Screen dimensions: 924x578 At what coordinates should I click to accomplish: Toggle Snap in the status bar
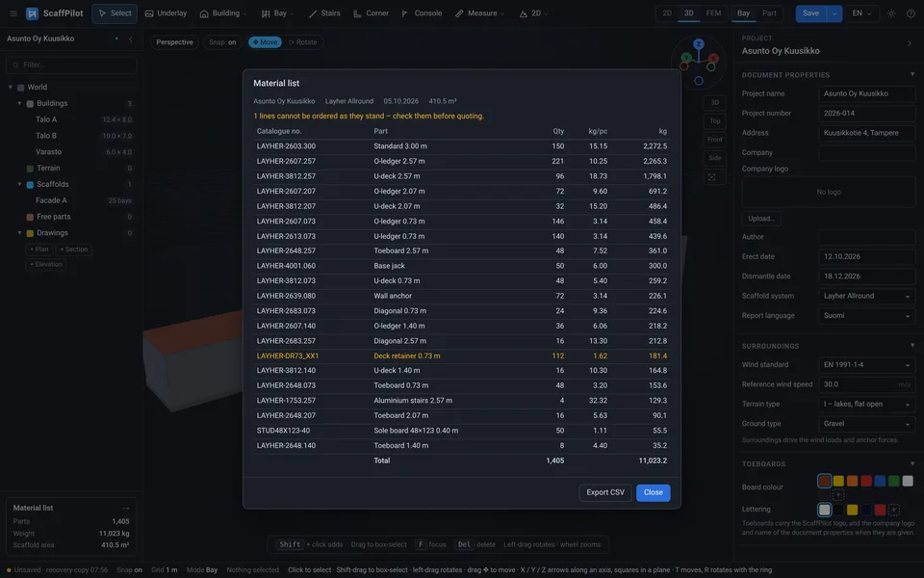click(129, 570)
